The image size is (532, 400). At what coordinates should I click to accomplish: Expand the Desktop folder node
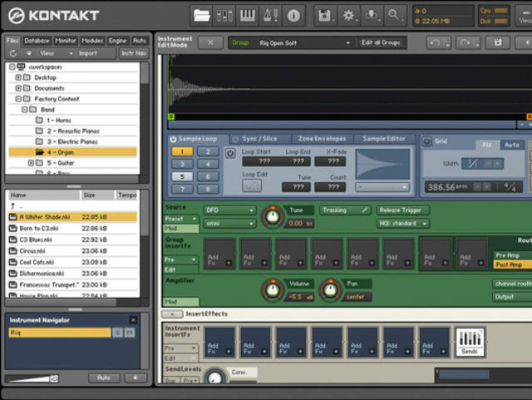18,77
